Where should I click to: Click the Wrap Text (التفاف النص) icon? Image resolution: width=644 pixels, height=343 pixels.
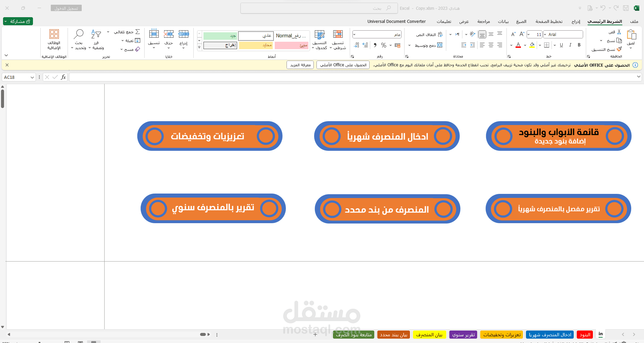[x=440, y=34]
